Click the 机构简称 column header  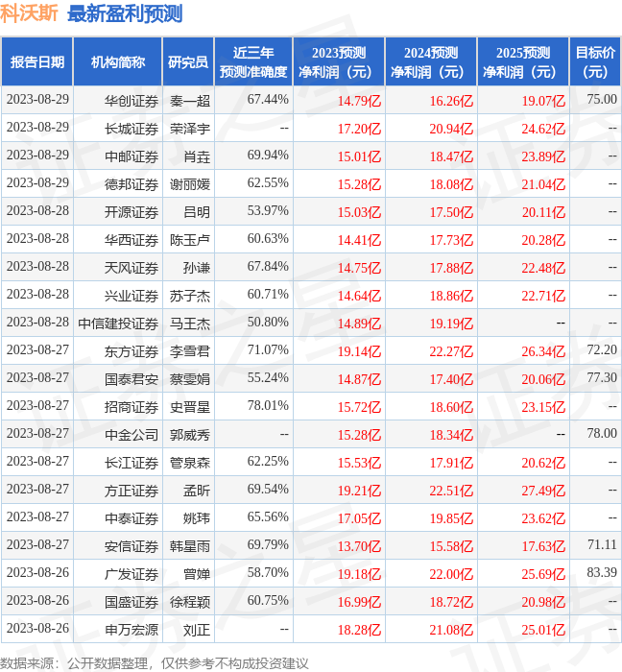pyautogui.click(x=118, y=61)
